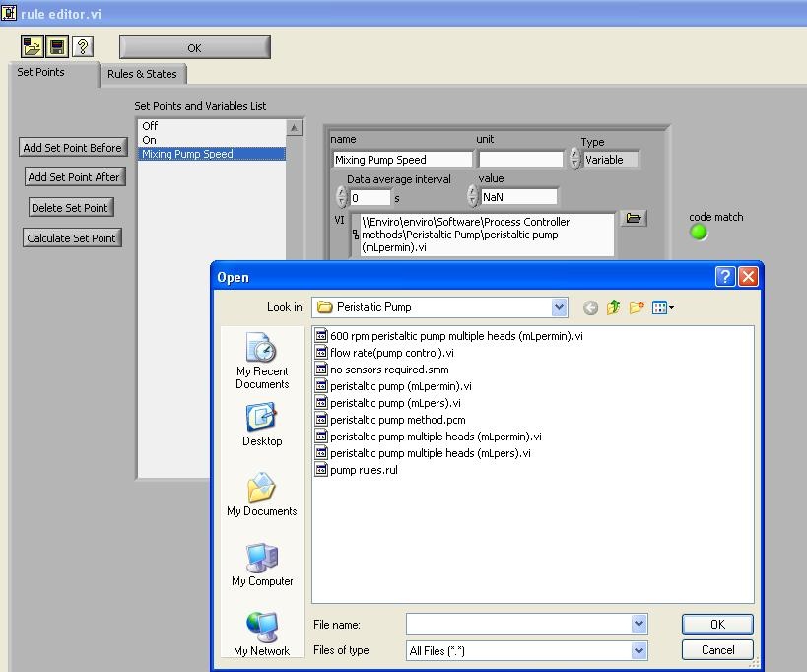Switch to the Rules & States tab
Screen dimensions: 807x672
[x=142, y=74]
